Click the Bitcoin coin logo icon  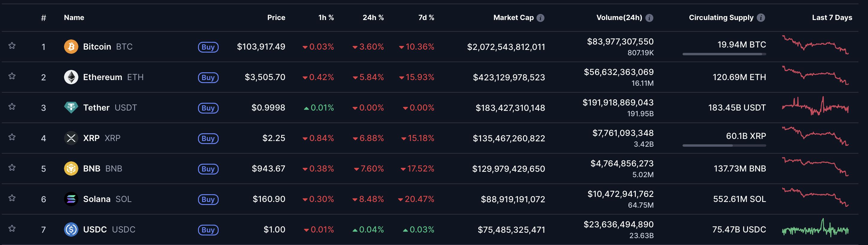(71, 46)
